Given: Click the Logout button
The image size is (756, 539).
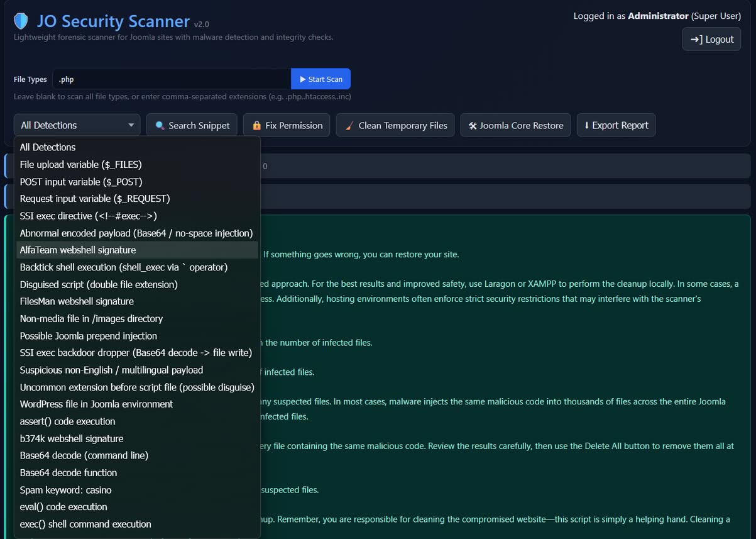Looking at the screenshot, I should [711, 39].
